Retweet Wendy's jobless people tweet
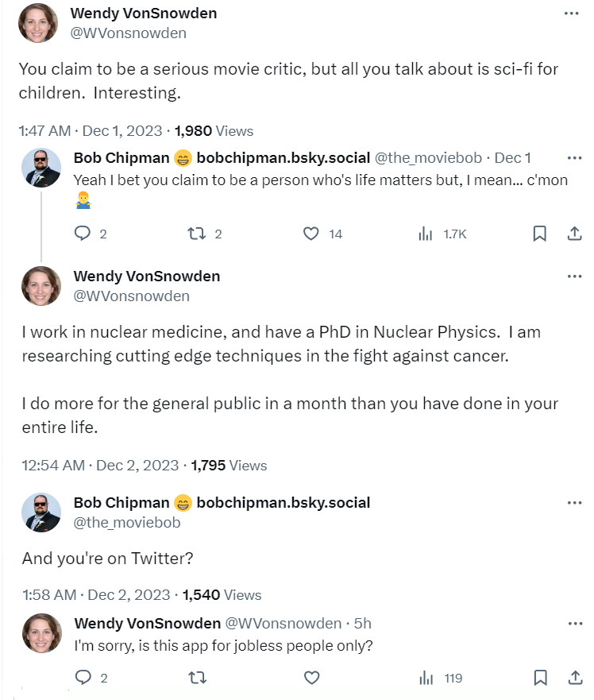The height and width of the screenshot is (700, 594). (x=196, y=678)
